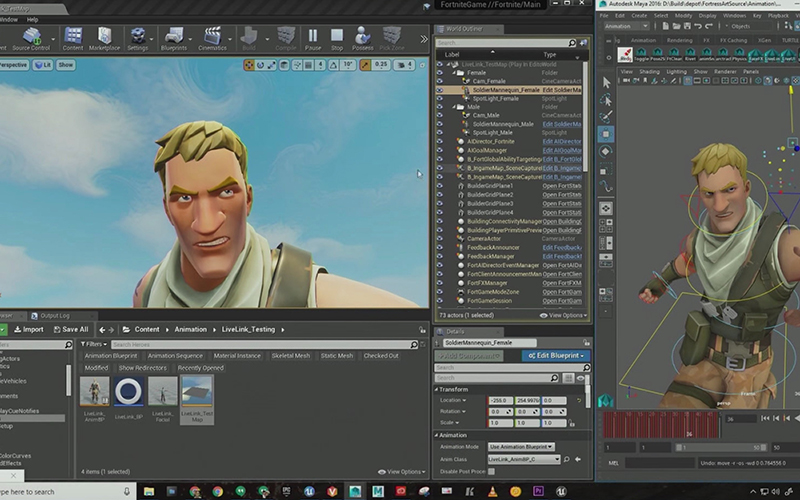The height and width of the screenshot is (500, 800).
Task: Stop the play-in-editor session
Action: tap(337, 39)
